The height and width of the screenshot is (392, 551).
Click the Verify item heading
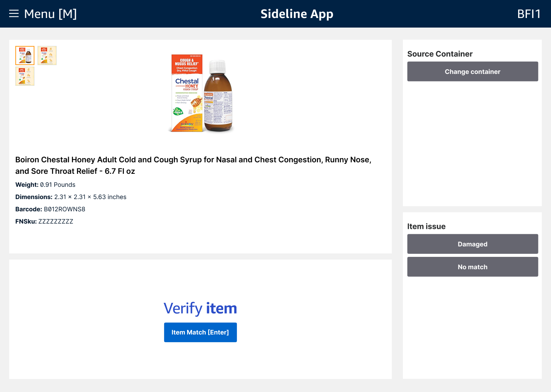pyautogui.click(x=201, y=308)
